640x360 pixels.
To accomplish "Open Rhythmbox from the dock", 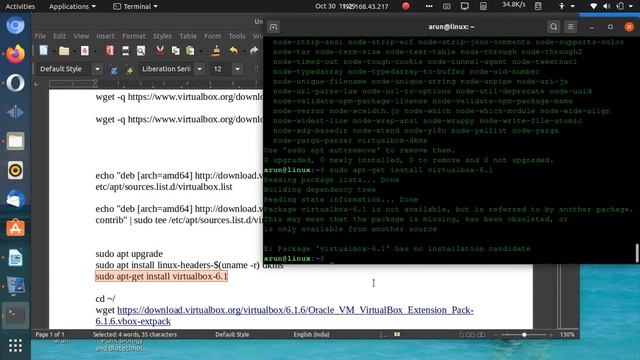I will [x=16, y=170].
